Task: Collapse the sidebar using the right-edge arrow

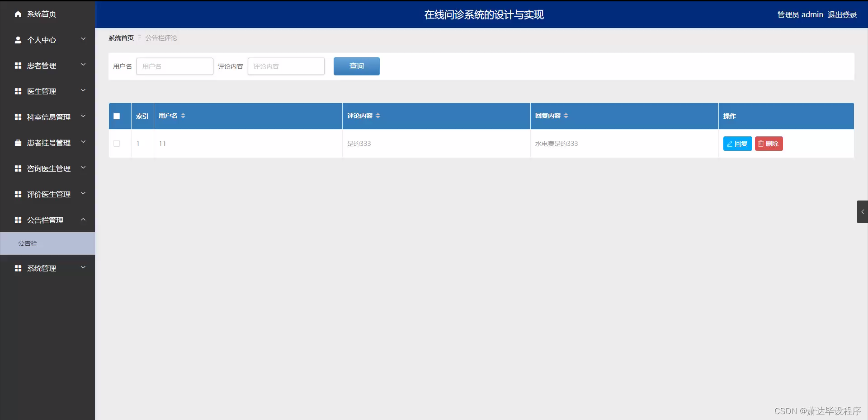Action: [863, 212]
